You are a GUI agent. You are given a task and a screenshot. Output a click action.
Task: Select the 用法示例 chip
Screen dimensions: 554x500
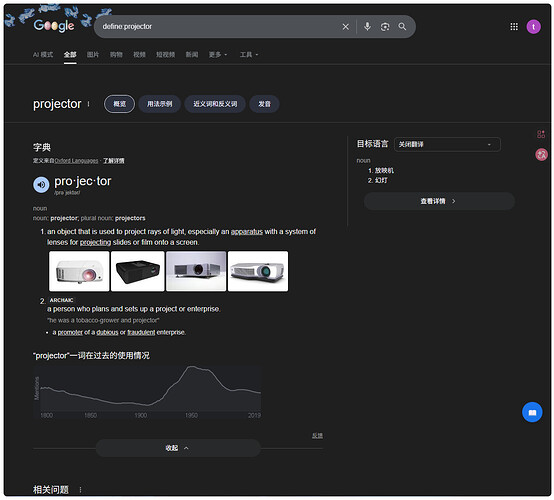[159, 104]
